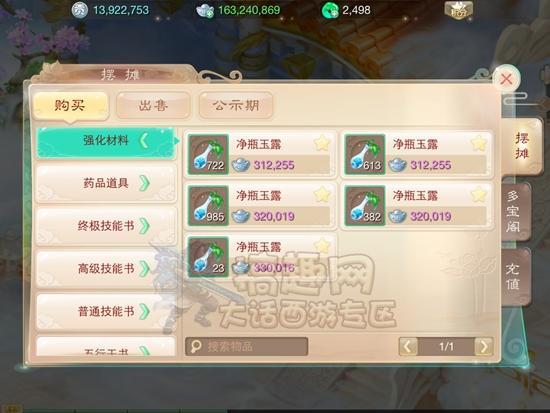
Task: Click the 净瓶玉露 item icon with quantity 23
Action: point(208,257)
